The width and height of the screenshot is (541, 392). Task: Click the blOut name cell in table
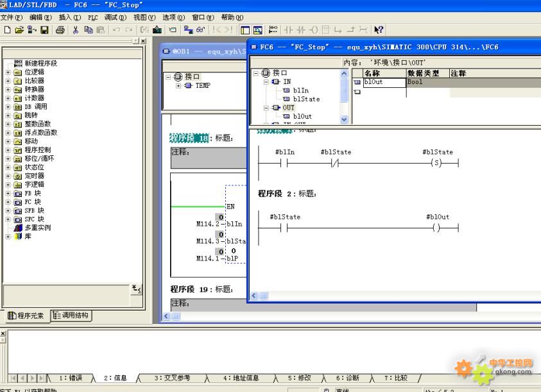point(384,82)
